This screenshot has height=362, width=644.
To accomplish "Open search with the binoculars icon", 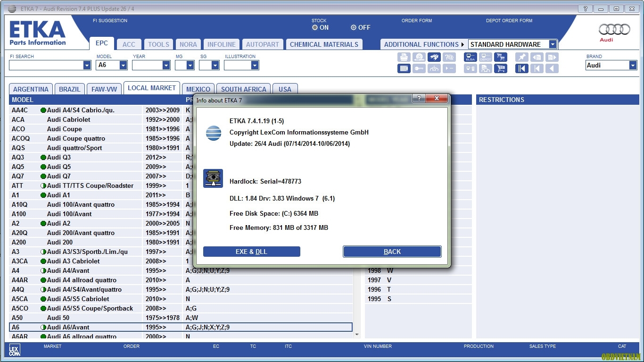I will click(x=434, y=57).
